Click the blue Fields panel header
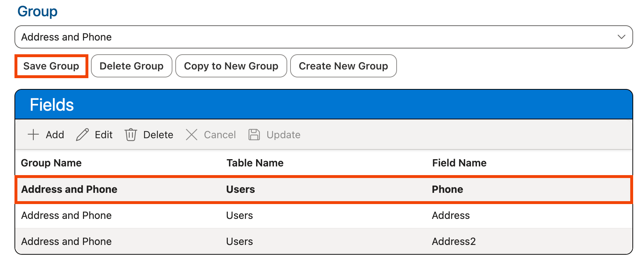 (x=323, y=105)
